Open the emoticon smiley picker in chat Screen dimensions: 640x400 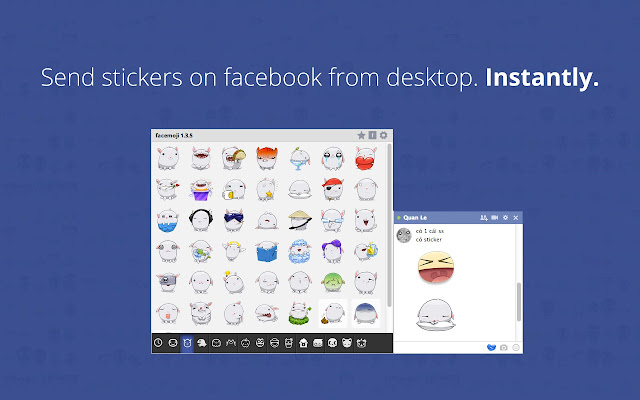tap(516, 348)
